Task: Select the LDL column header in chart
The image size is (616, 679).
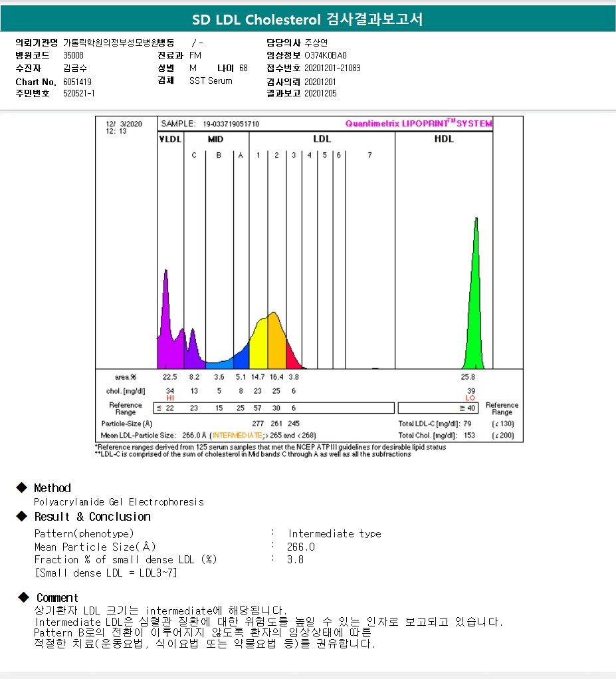Action: point(322,139)
